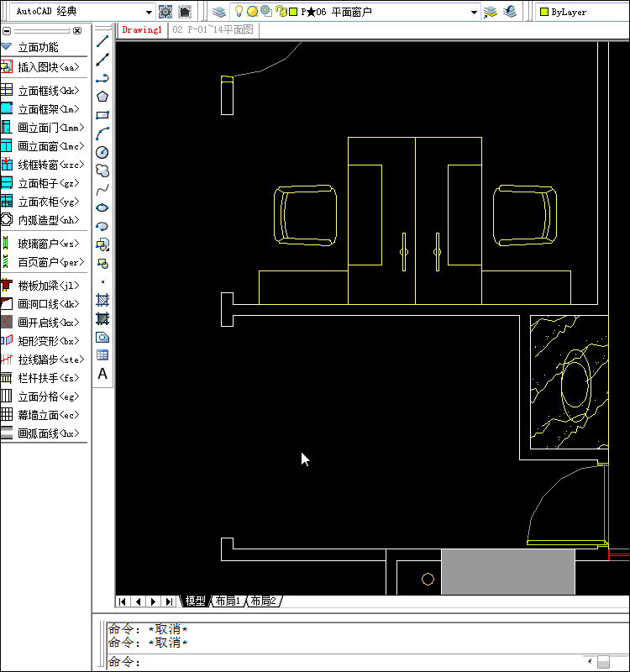630x672 pixels.
Task: Click the Insert Block tool icon
Action: [102, 244]
